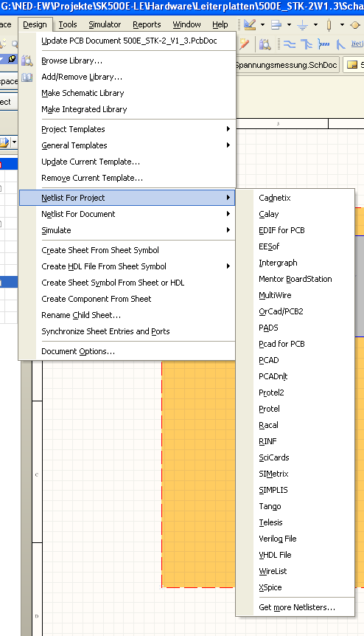The height and width of the screenshot is (636, 364).
Task: Choose Browse Library menu entry
Action: (x=127, y=61)
